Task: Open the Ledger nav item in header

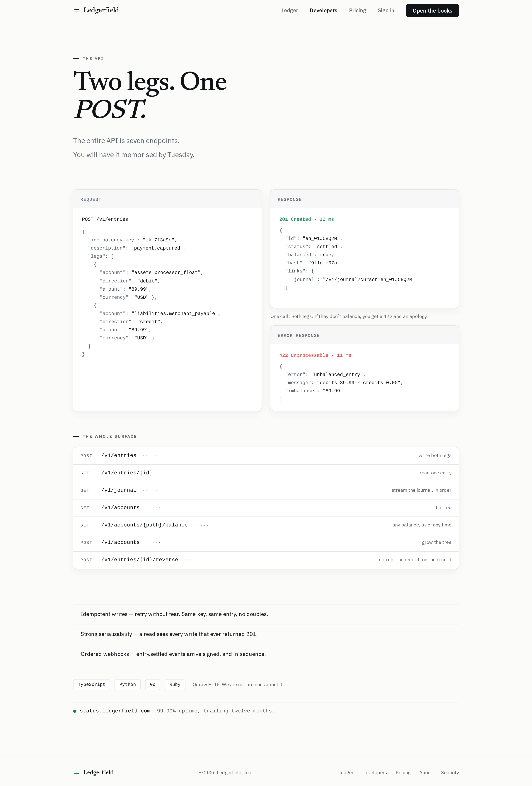Action: (290, 11)
